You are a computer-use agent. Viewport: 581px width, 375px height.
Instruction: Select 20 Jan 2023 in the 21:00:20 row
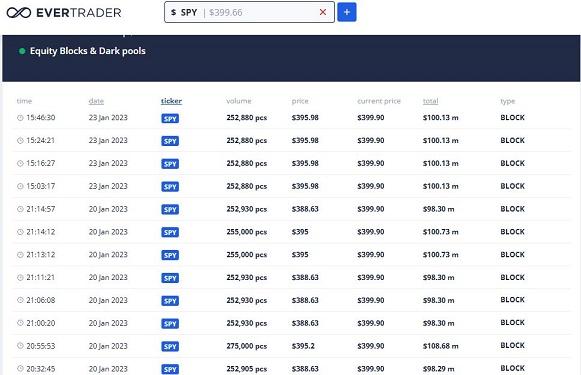pyautogui.click(x=108, y=323)
